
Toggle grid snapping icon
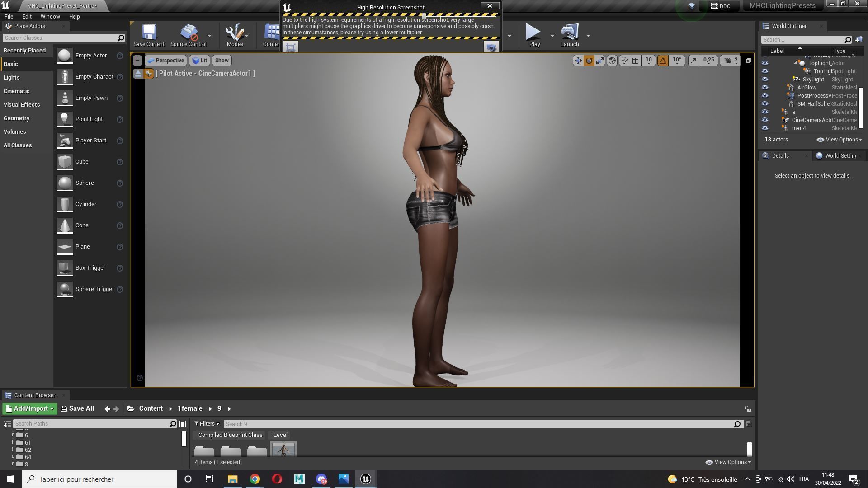tap(636, 61)
